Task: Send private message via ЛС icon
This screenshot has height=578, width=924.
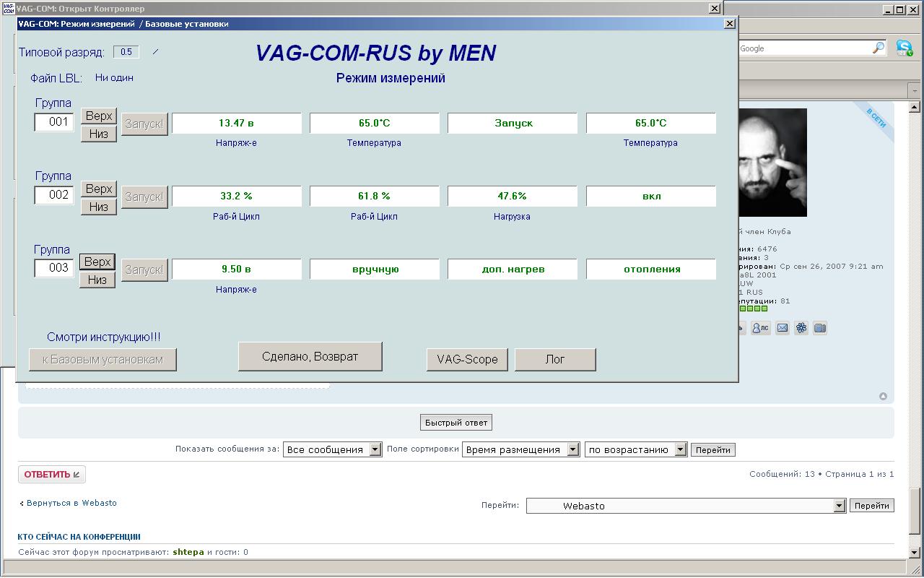Action: (760, 328)
